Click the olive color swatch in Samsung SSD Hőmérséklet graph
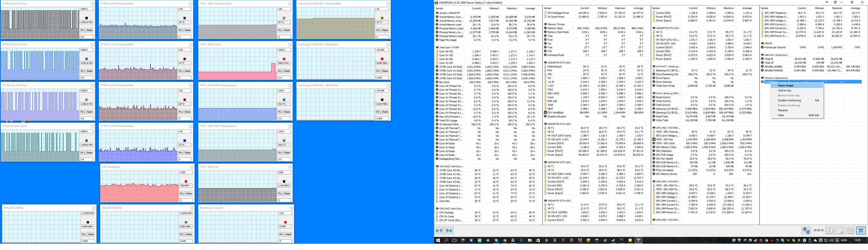 coord(382,18)
